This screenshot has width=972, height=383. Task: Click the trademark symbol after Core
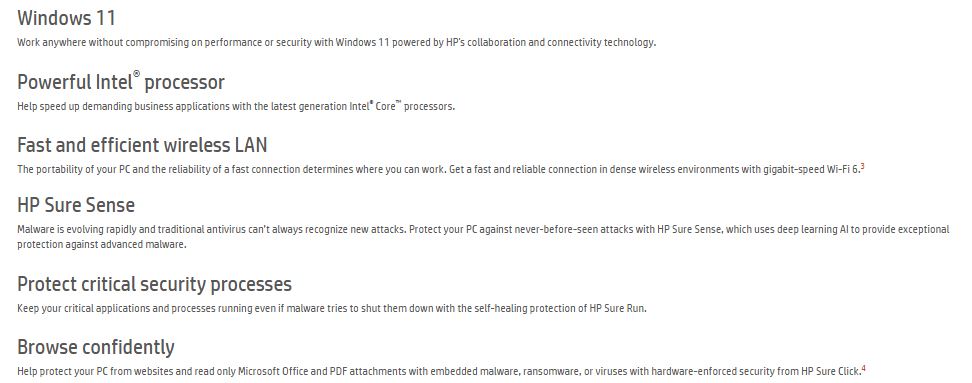pos(399,103)
